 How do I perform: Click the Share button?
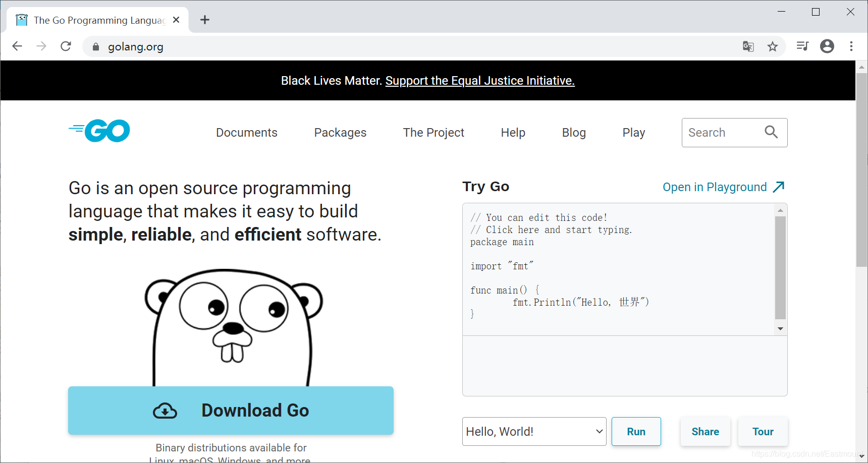point(706,432)
